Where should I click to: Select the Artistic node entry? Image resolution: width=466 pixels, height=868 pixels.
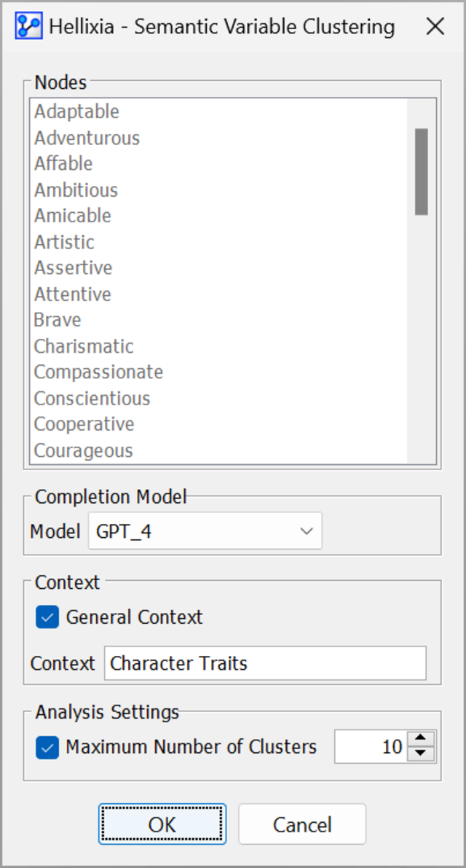click(64, 242)
